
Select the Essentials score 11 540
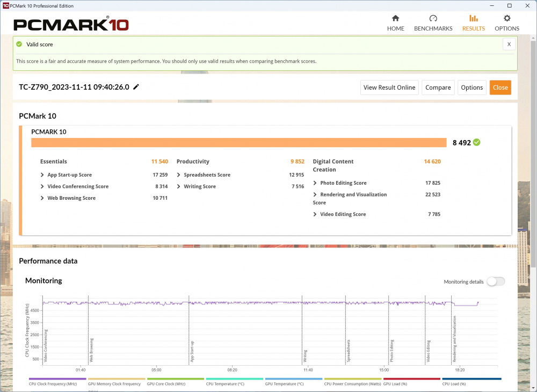[x=159, y=161]
